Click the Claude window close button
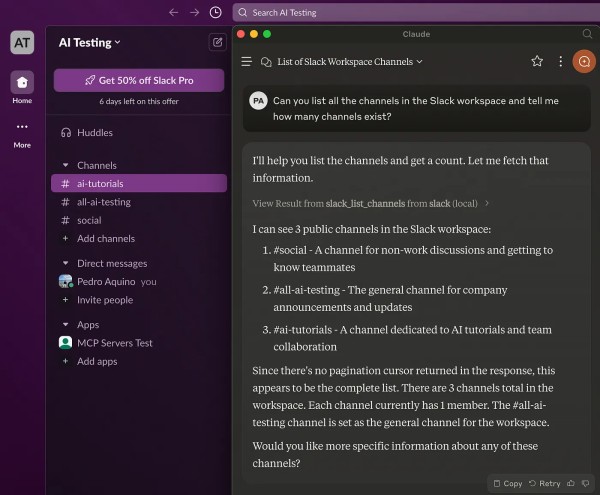The height and width of the screenshot is (495, 600). [x=241, y=34]
